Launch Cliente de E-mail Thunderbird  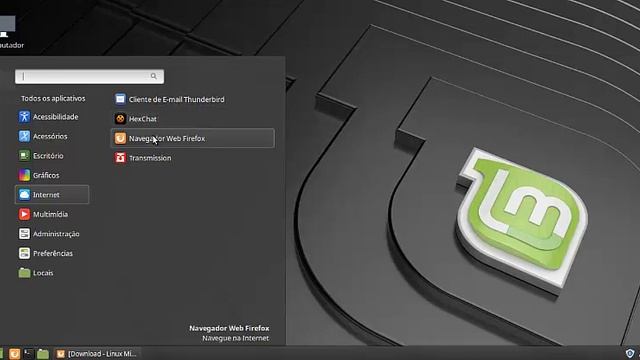coord(193,99)
